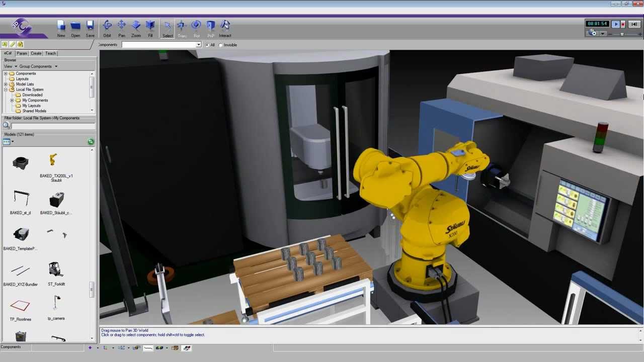Click the axis coordinate icon in bottom toolbar
The height and width of the screenshot is (362, 644).
(105, 347)
